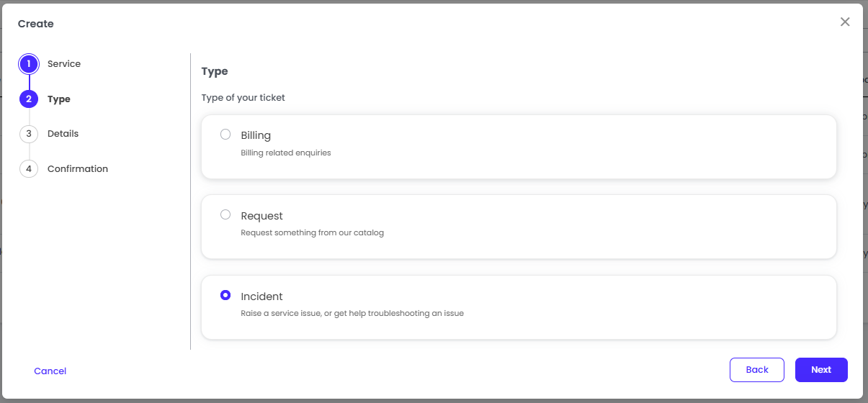Select the Incident radio button
The height and width of the screenshot is (403, 868).
point(225,295)
